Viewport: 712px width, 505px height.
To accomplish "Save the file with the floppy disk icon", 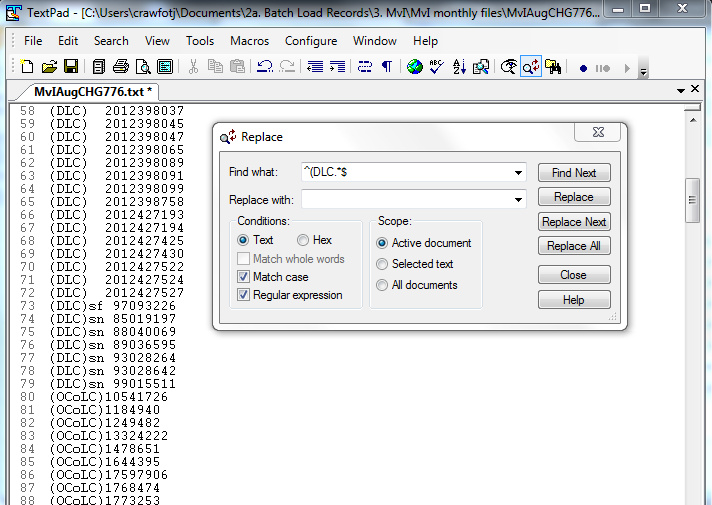I will click(x=71, y=67).
